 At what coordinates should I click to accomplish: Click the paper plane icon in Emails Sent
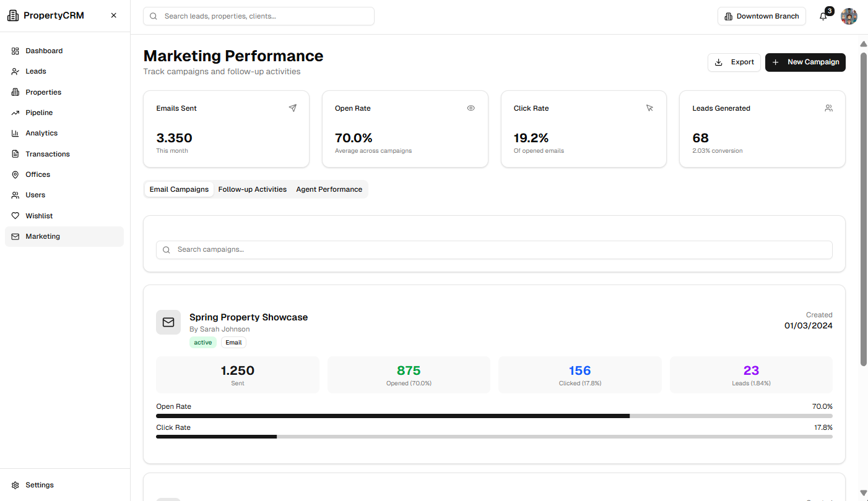(x=292, y=108)
